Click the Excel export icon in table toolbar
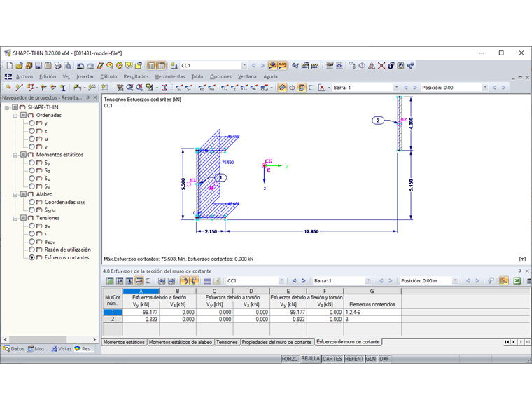This screenshot has height=410, width=532. (517, 281)
